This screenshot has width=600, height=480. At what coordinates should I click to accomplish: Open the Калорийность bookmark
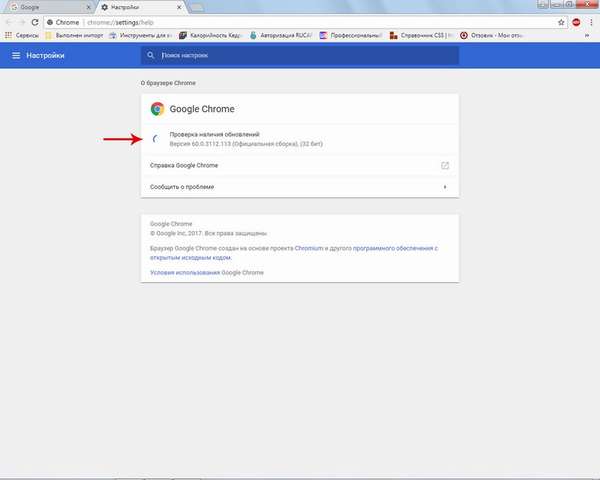pos(210,35)
